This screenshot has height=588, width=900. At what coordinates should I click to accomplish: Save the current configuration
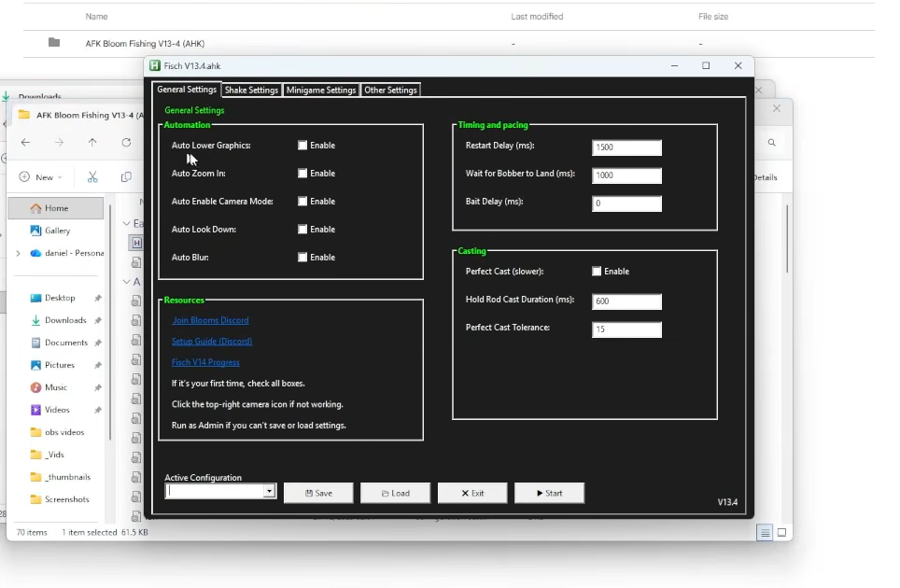pos(318,494)
